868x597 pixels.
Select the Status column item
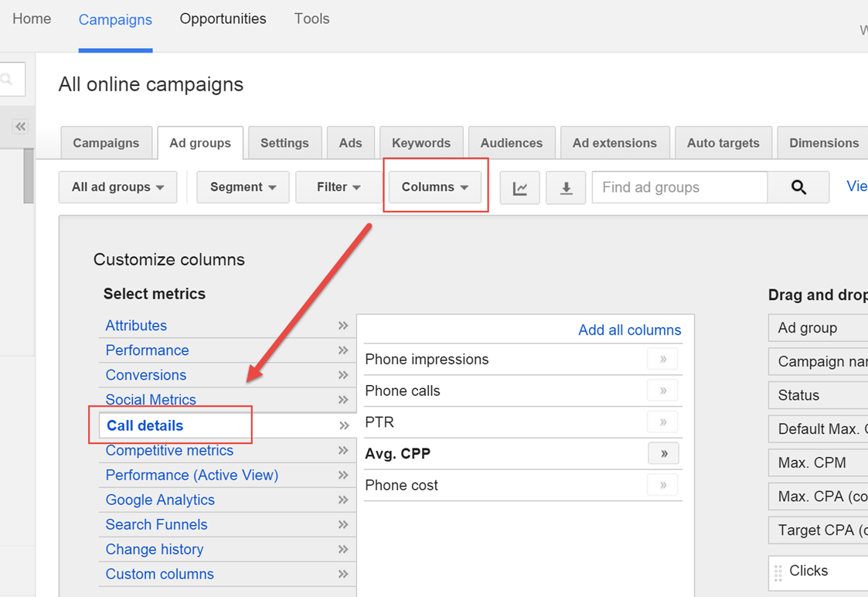click(x=819, y=395)
